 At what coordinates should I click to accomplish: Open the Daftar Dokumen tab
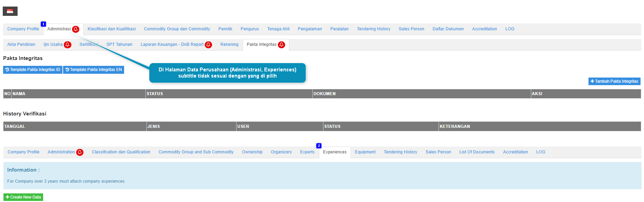448,29
